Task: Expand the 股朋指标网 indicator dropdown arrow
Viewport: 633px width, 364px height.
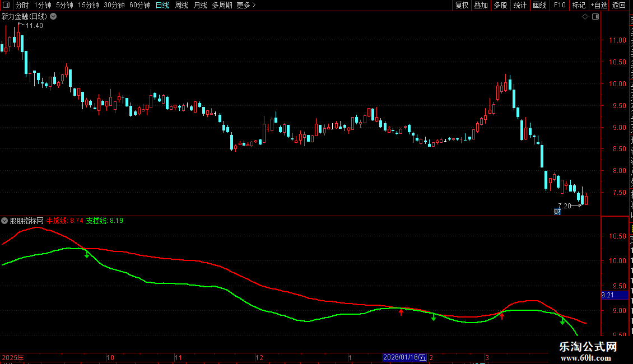Action: (4, 221)
